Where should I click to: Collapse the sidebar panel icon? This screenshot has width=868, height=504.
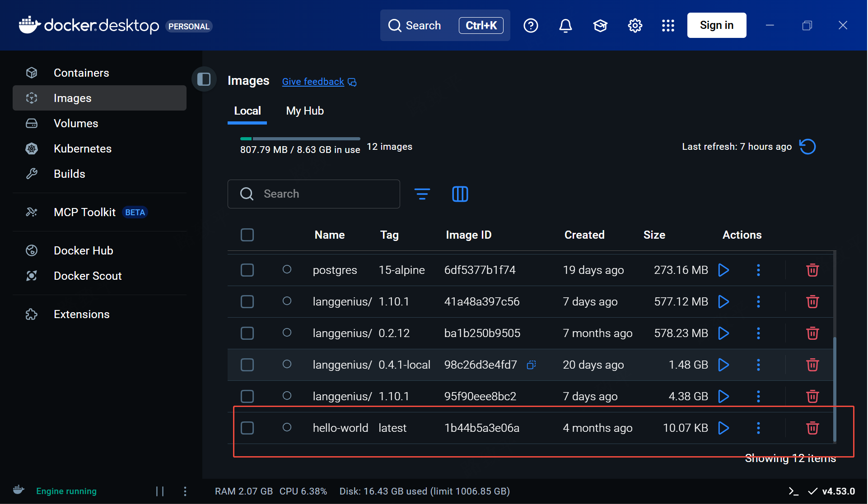204,79
